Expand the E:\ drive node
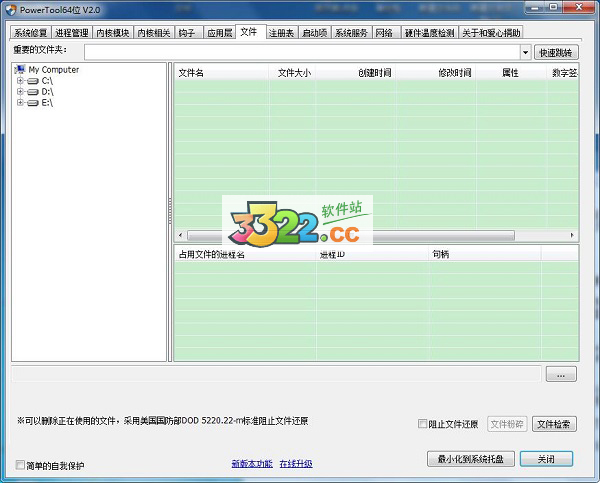Image resolution: width=600 pixels, height=483 pixels. click(20, 103)
